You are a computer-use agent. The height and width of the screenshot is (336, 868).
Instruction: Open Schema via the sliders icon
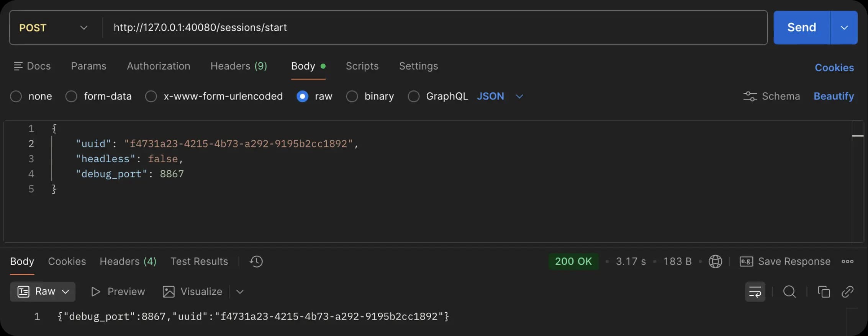(750, 96)
